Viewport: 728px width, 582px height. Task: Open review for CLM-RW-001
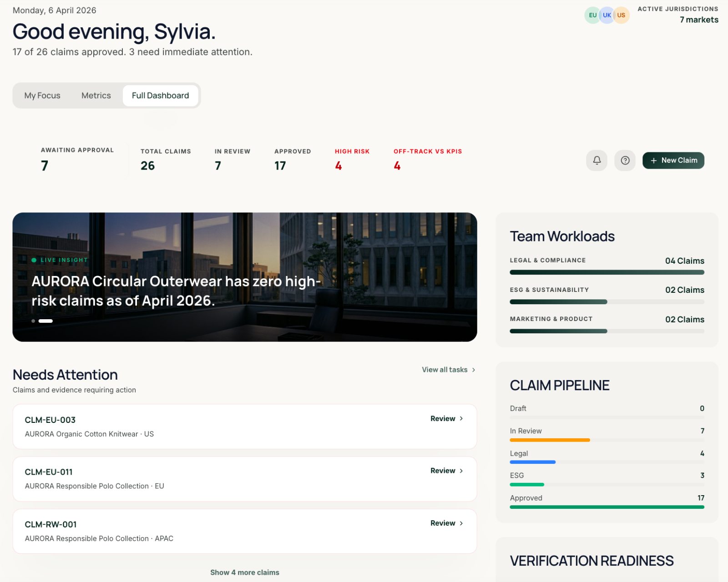pyautogui.click(x=446, y=523)
